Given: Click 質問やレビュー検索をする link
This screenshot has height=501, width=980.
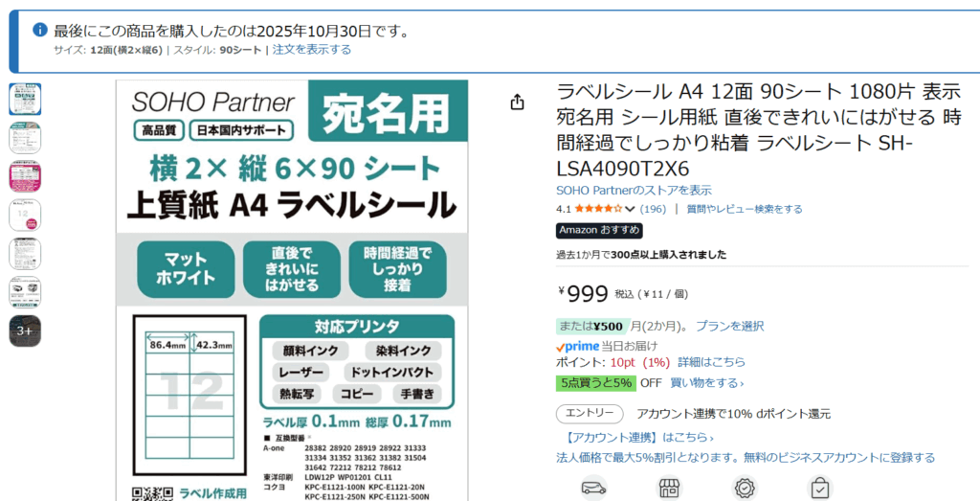Looking at the screenshot, I should (x=744, y=209).
